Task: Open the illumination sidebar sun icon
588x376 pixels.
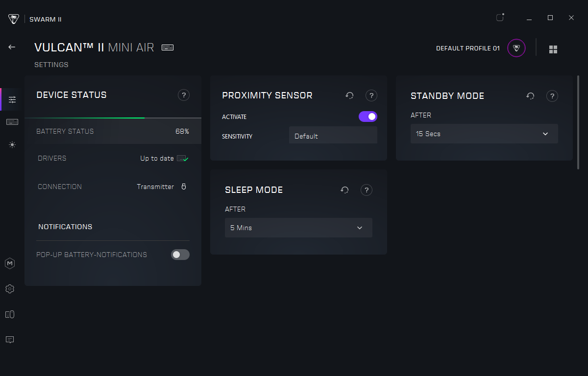Action: [12, 145]
